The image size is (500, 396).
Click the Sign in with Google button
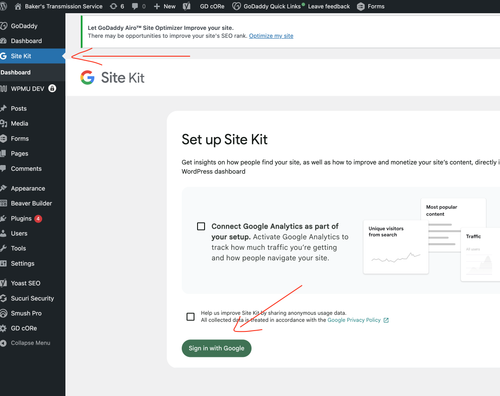coord(216,348)
